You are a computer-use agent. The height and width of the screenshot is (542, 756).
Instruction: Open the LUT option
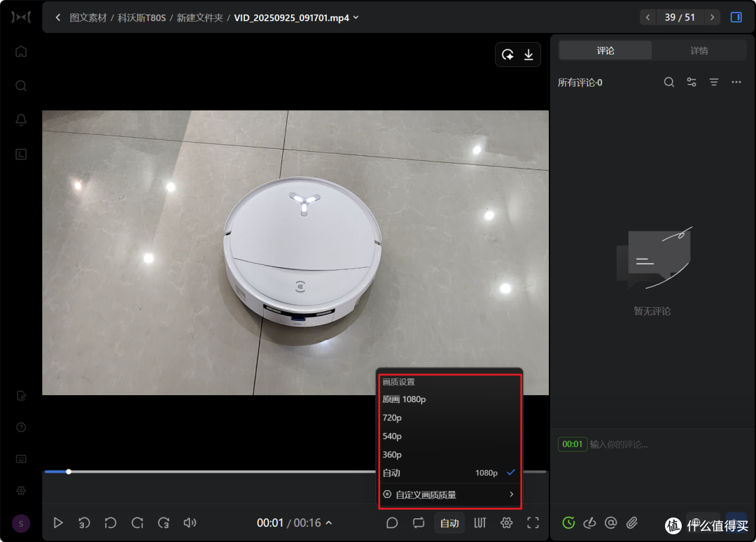pos(479,522)
